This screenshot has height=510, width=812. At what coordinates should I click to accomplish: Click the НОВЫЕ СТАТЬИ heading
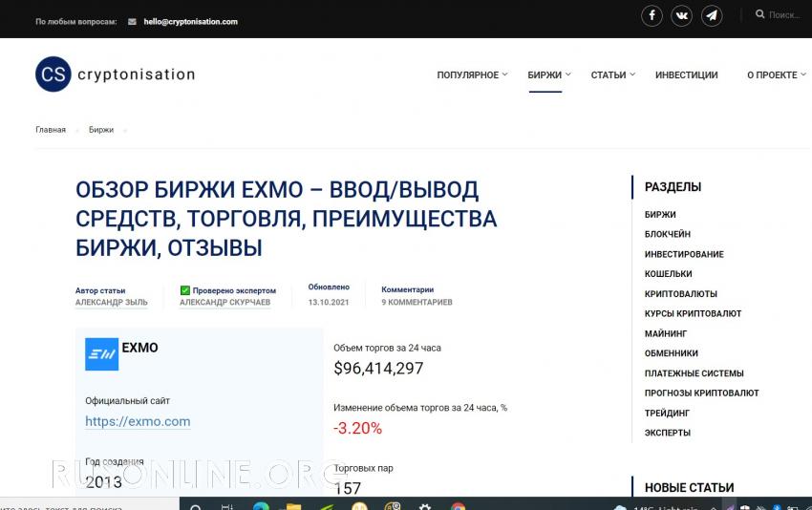(690, 488)
